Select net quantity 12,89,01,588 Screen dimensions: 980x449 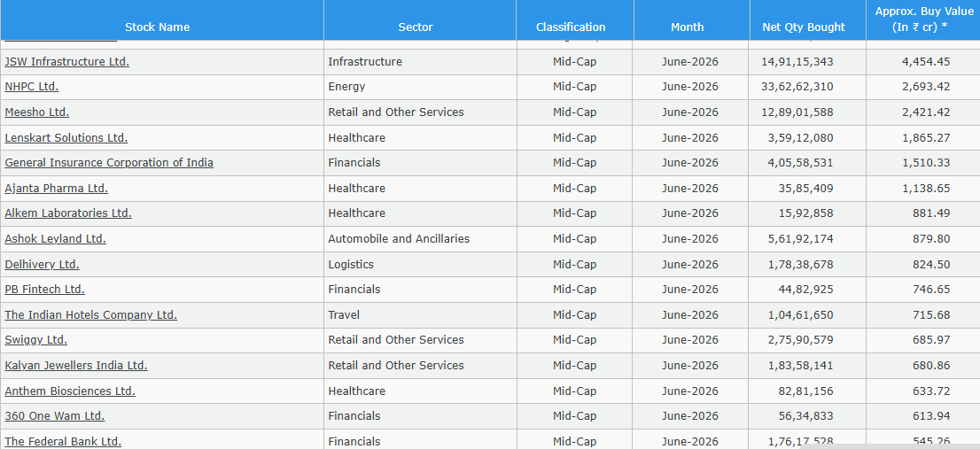(797, 112)
